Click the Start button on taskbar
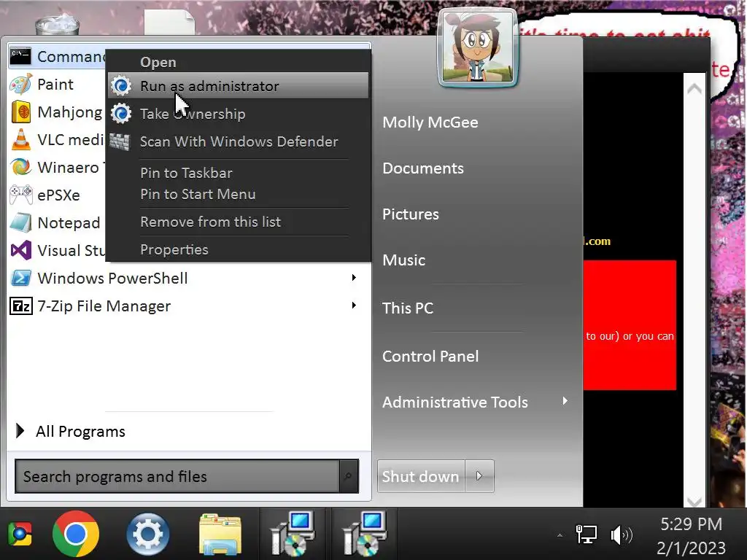 20,534
